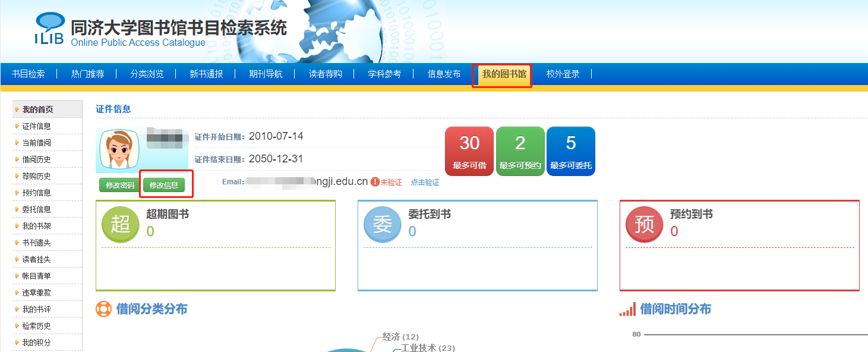The height and width of the screenshot is (352, 868).
Task: Open the 校外登录 tab
Action: (x=563, y=74)
